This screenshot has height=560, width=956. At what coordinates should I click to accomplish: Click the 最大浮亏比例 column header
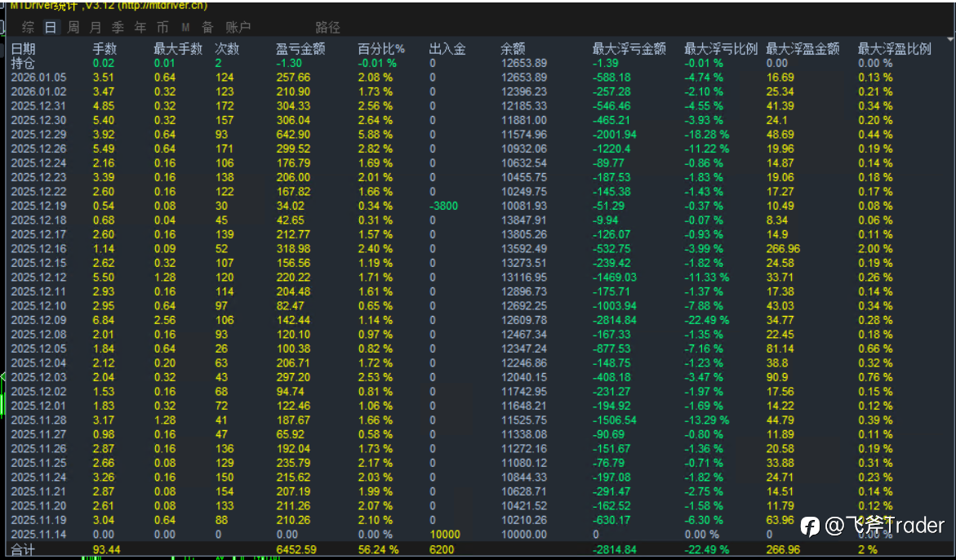click(x=721, y=49)
